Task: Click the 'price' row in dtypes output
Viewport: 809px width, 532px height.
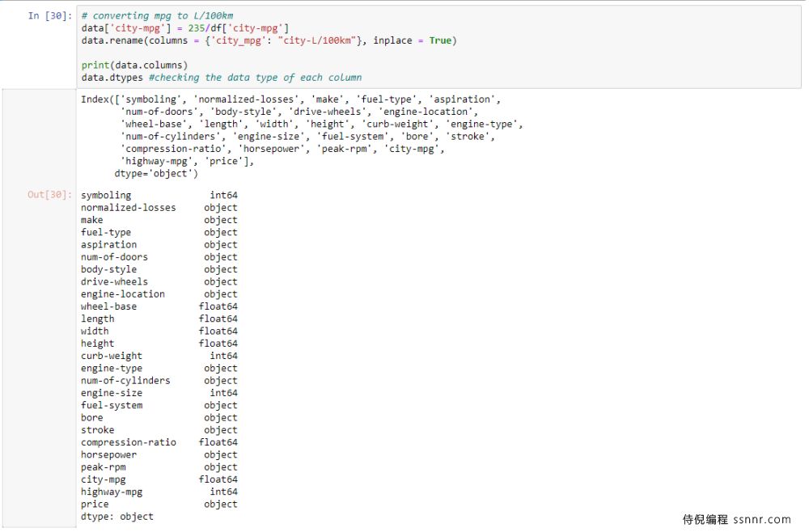Action: pyautogui.click(x=159, y=505)
